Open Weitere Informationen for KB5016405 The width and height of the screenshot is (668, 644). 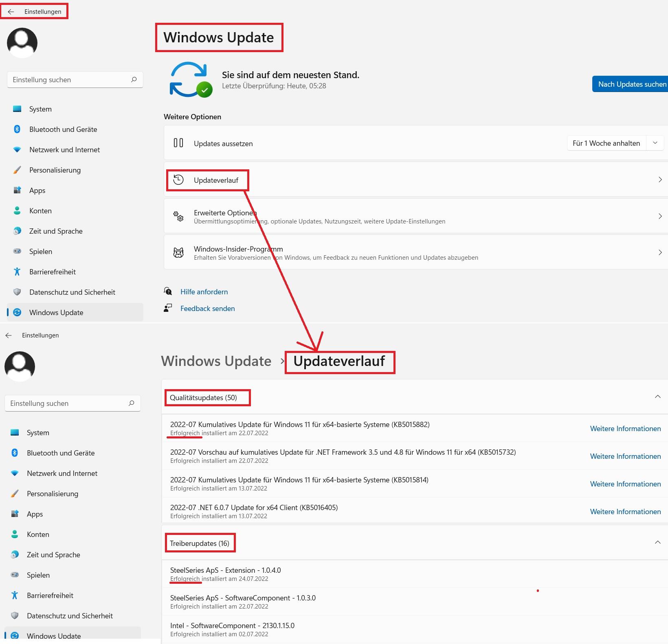(625, 512)
